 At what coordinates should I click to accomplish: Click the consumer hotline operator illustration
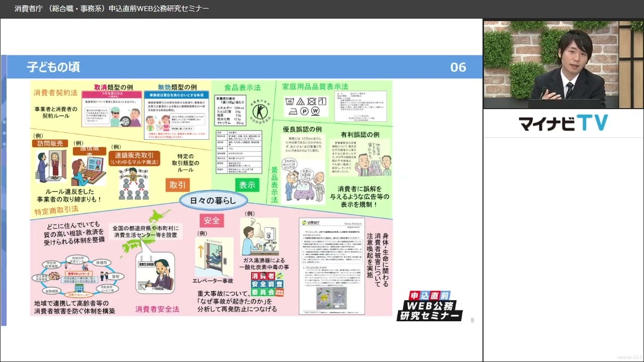[155, 273]
